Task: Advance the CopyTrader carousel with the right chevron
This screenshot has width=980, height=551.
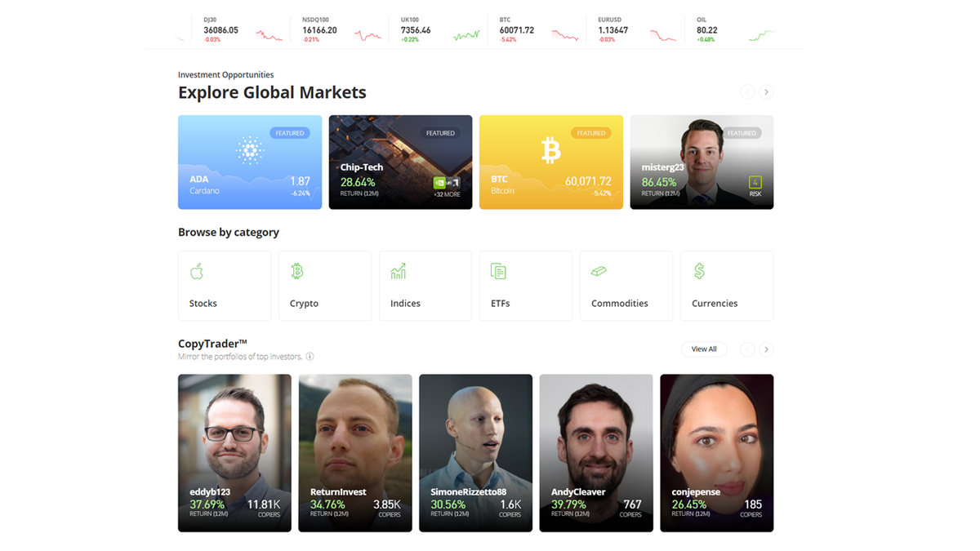Action: point(766,349)
